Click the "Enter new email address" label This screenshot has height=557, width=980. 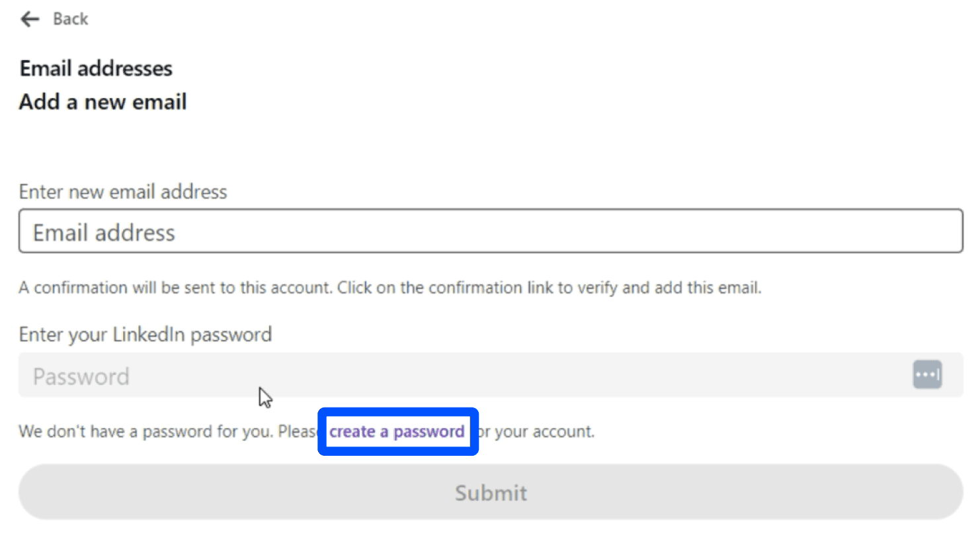(x=123, y=192)
